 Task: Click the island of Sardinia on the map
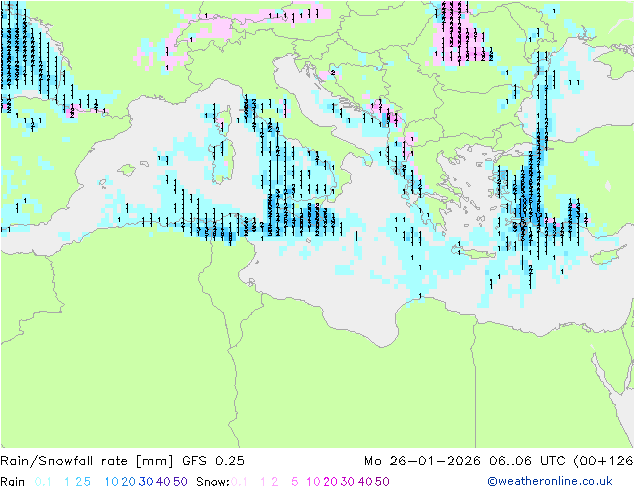(x=222, y=160)
